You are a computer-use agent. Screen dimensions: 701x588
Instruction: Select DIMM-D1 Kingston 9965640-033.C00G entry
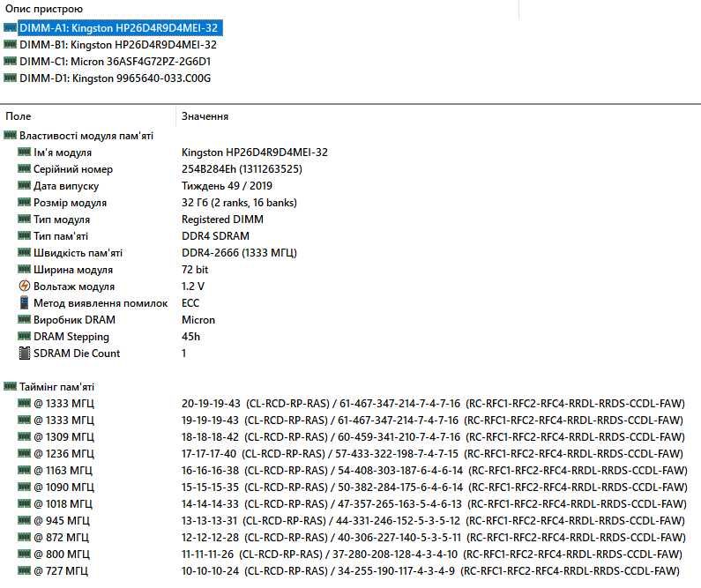click(115, 78)
